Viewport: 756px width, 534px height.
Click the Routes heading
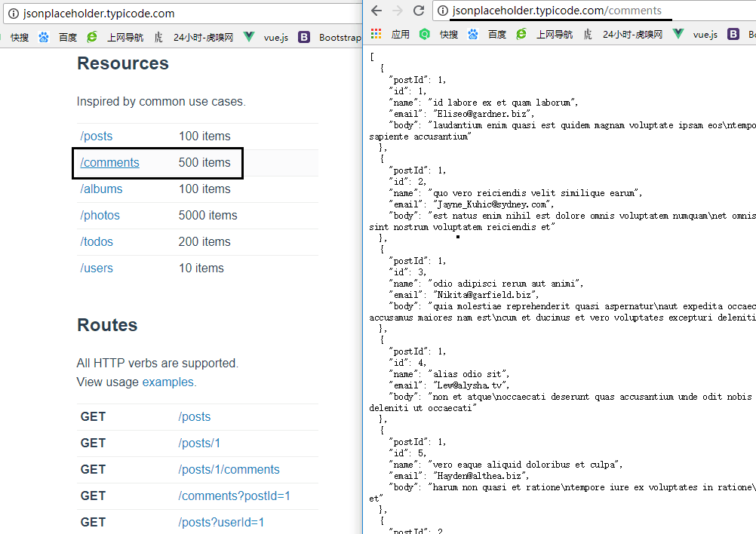[x=107, y=325]
